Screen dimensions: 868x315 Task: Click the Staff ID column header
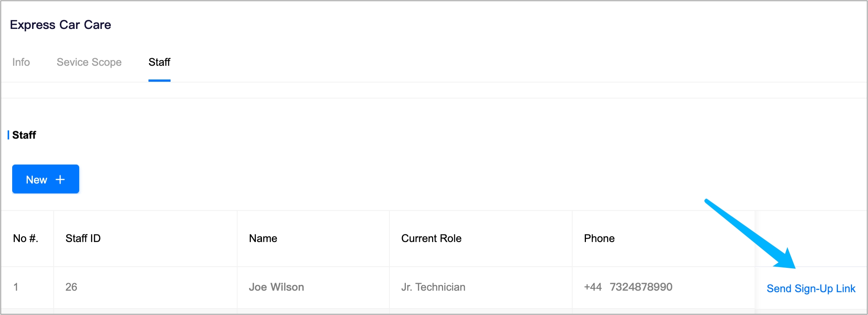(83, 239)
